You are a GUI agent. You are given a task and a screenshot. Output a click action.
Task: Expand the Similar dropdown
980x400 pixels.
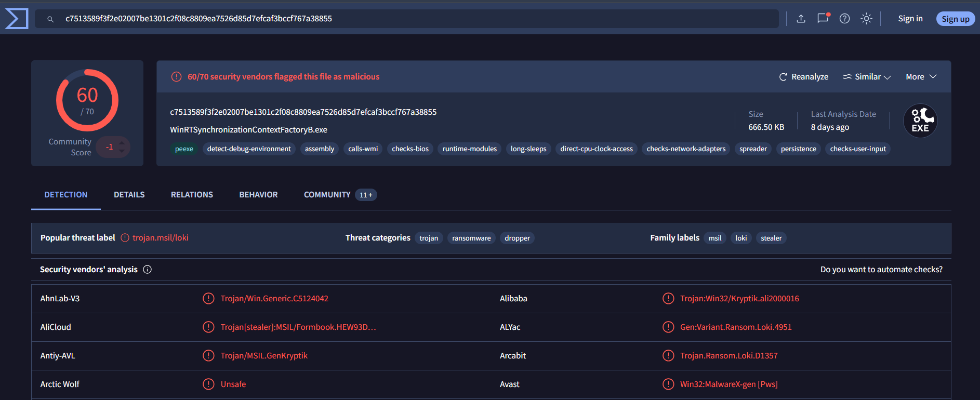coord(867,77)
